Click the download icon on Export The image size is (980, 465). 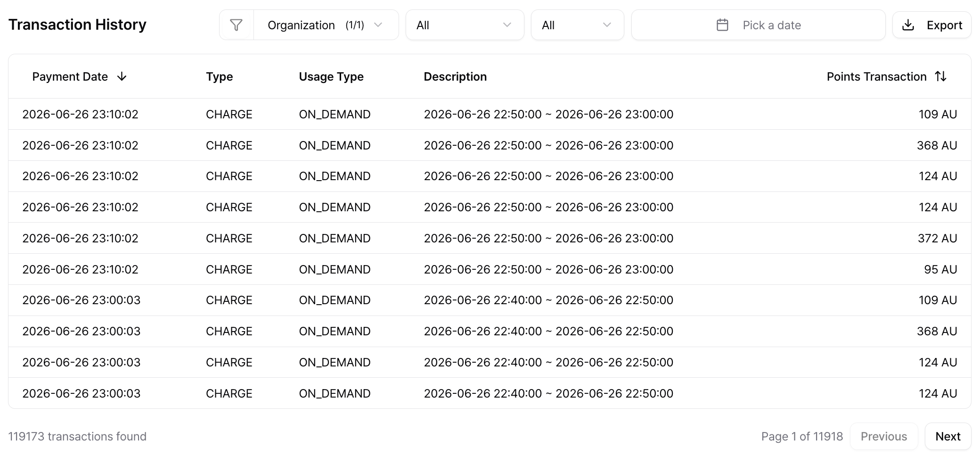tap(908, 25)
